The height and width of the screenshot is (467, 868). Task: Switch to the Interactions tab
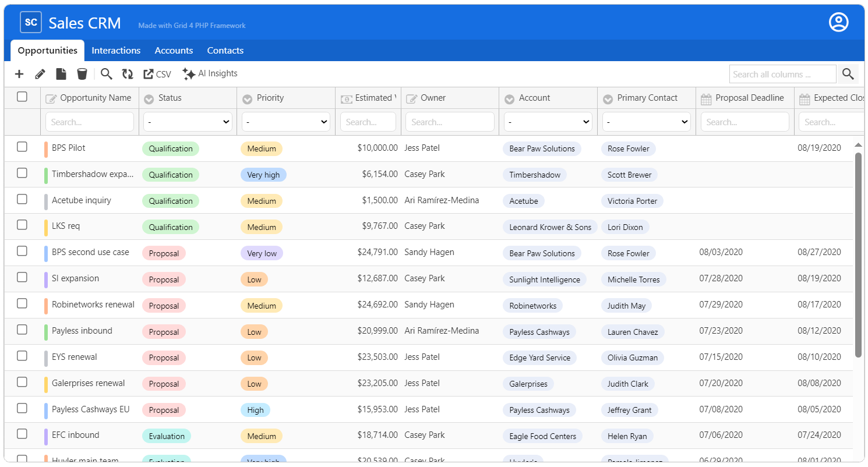pos(116,51)
